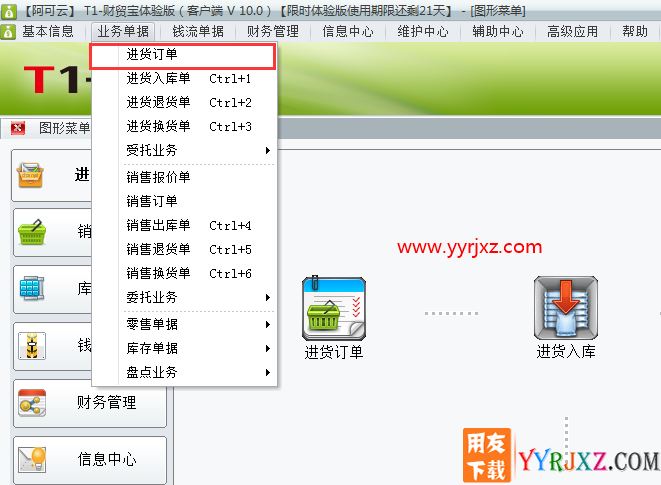Click the 业务单据 menu bar item
Viewport: 661px width, 485px height.
click(x=123, y=32)
